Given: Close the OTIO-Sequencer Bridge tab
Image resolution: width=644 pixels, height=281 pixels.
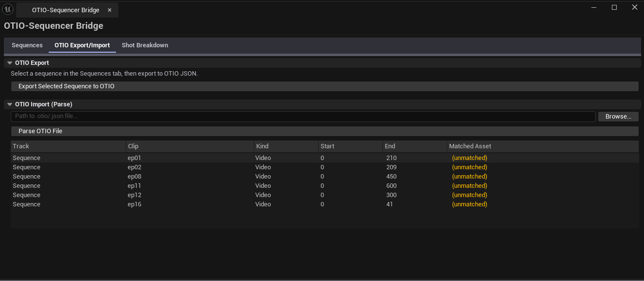Looking at the screenshot, I should point(110,10).
